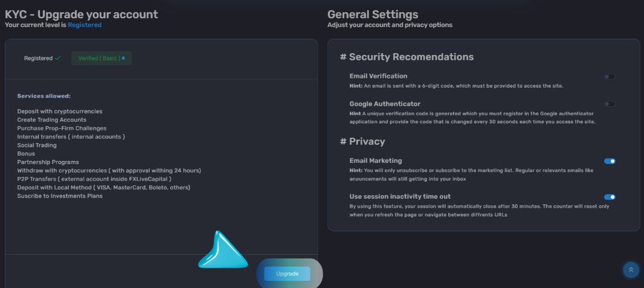Click the blue Upgrade button
Screen dimensions: 644x288
287,274
